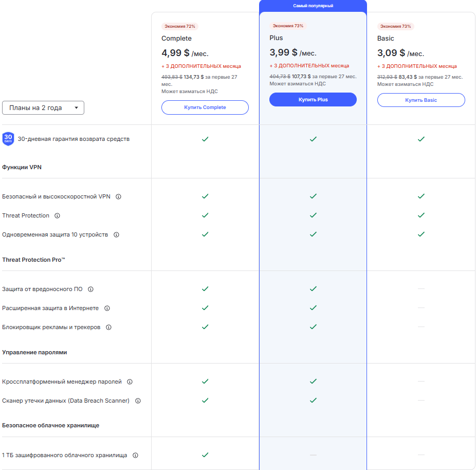Open info icon for Сканер утечки данных
Image resolution: width=476 pixels, height=470 pixels.
point(138,401)
